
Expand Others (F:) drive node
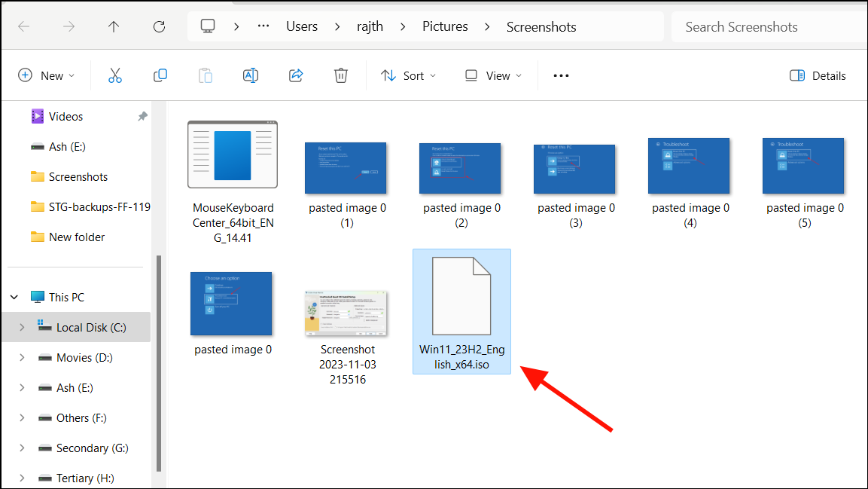(x=22, y=418)
